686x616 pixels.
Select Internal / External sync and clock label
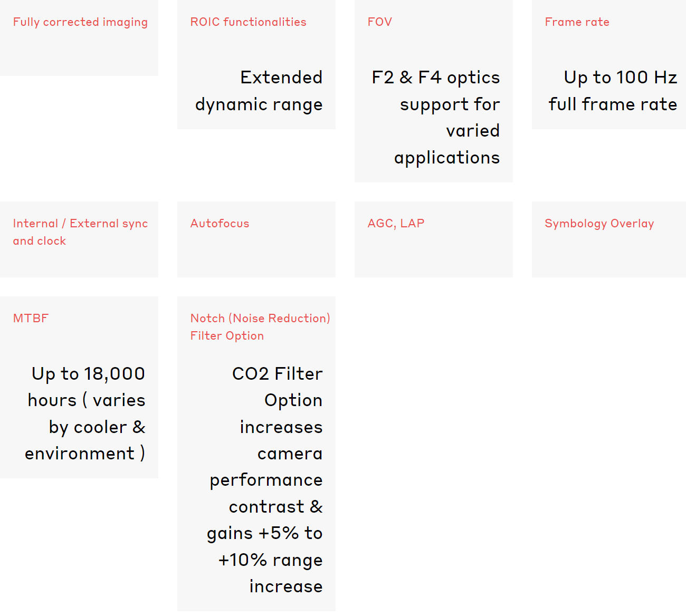click(x=80, y=232)
